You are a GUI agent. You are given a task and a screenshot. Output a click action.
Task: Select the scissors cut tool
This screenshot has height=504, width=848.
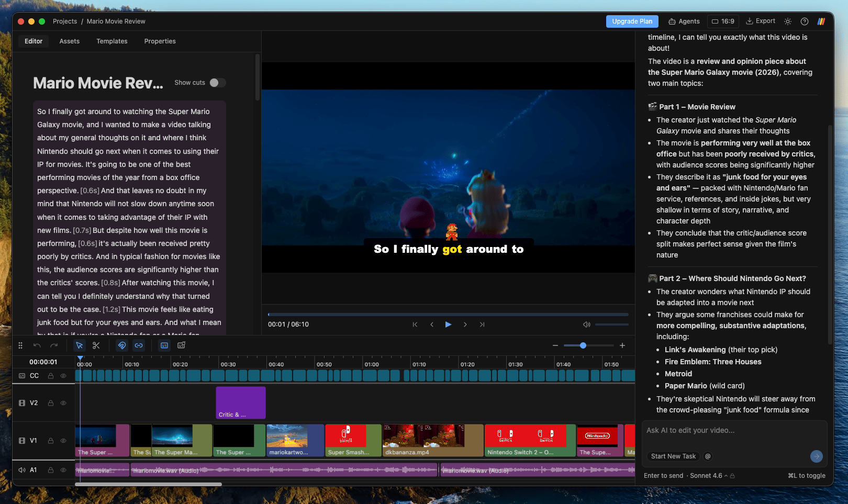click(x=96, y=345)
